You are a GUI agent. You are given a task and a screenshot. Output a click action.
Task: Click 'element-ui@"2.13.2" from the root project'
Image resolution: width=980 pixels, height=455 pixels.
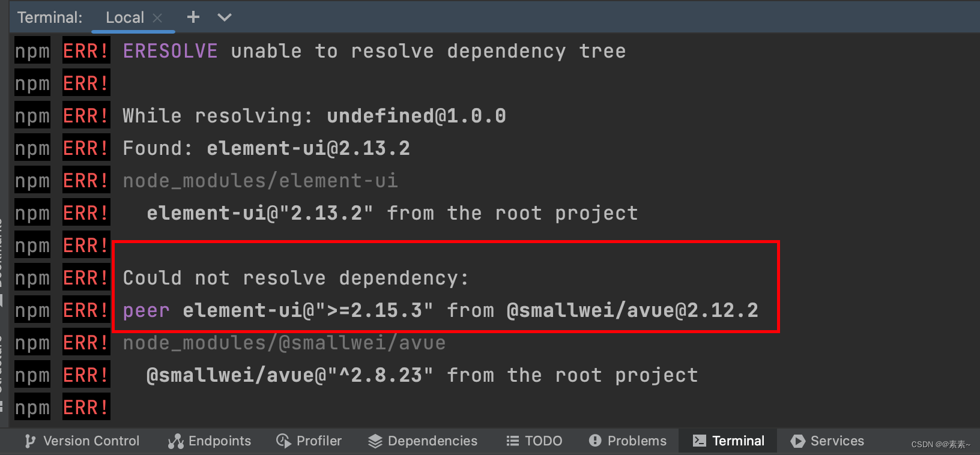tap(392, 213)
